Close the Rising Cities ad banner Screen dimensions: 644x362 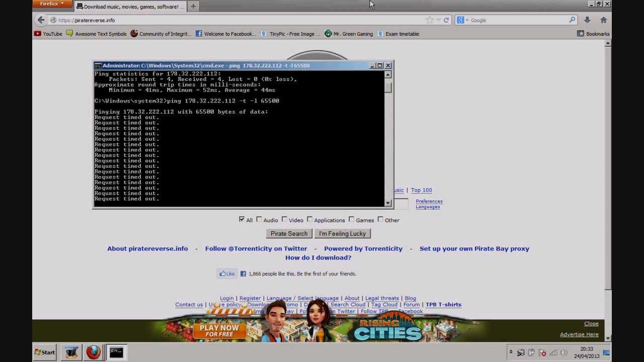pyautogui.click(x=591, y=324)
